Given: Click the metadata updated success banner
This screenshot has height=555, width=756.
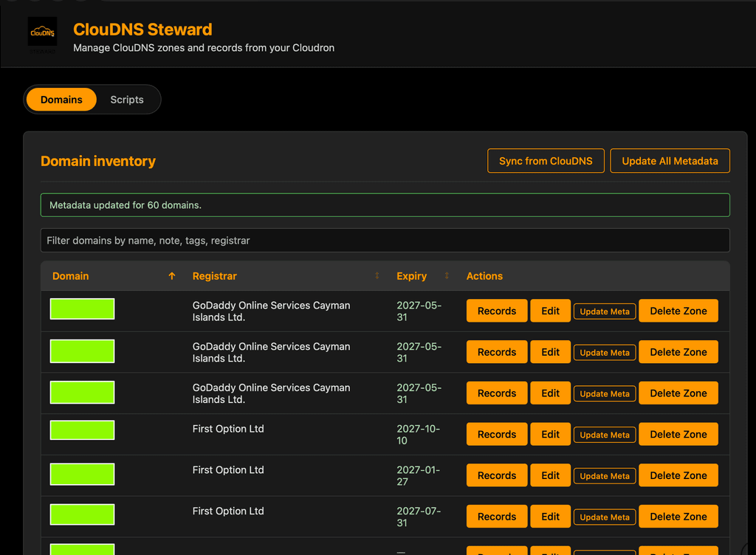Looking at the screenshot, I should [x=385, y=206].
